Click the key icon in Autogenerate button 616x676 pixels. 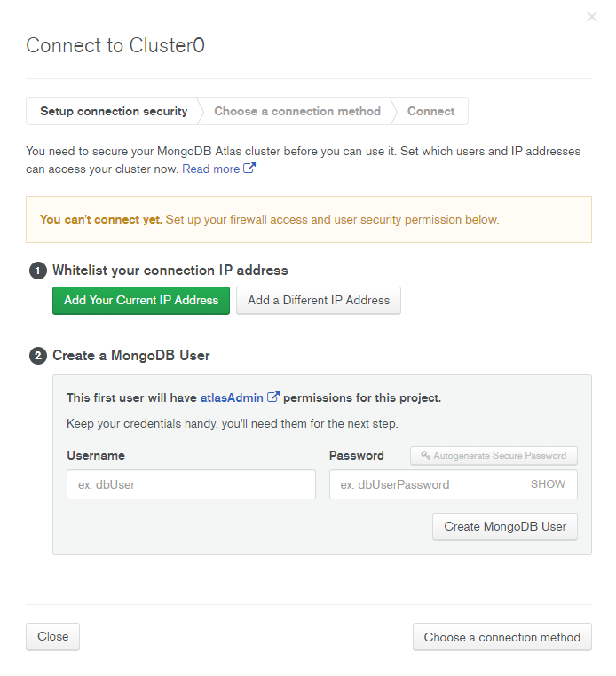click(426, 455)
